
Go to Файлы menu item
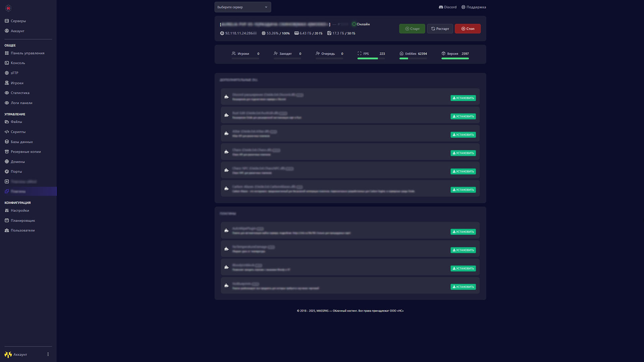(x=16, y=122)
